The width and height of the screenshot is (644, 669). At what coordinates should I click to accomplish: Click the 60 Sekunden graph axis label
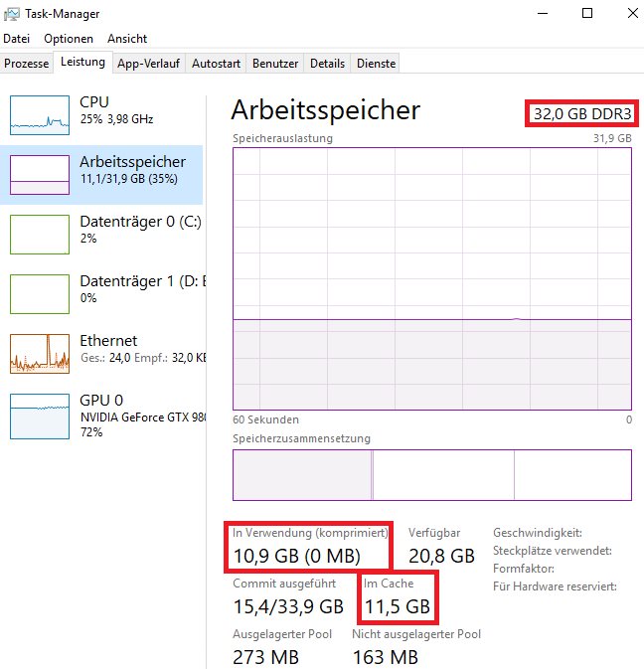(x=265, y=419)
